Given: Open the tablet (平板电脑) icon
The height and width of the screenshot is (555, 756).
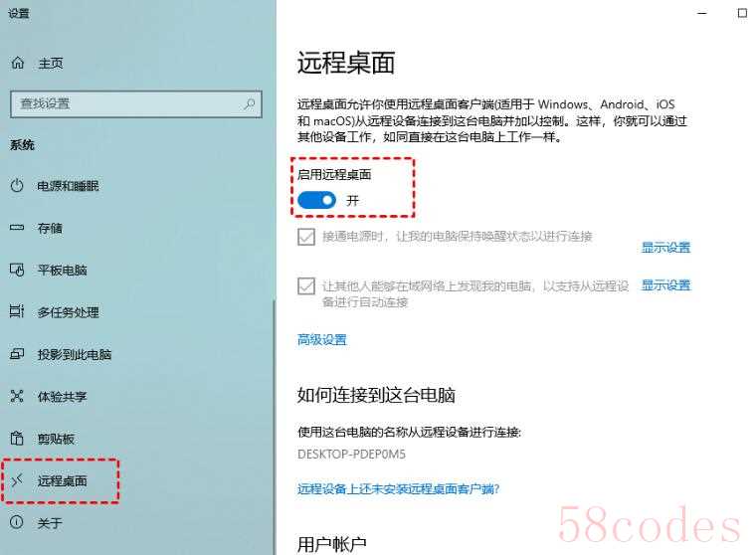Looking at the screenshot, I should [x=17, y=270].
